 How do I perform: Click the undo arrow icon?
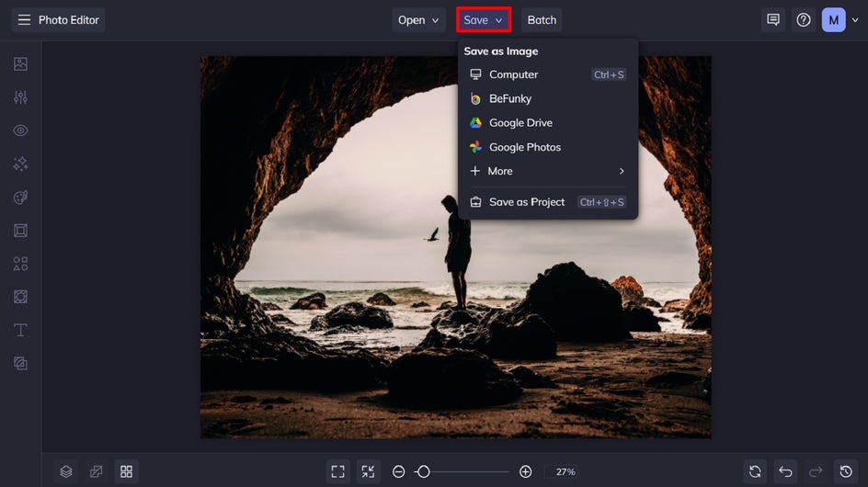tap(785, 471)
